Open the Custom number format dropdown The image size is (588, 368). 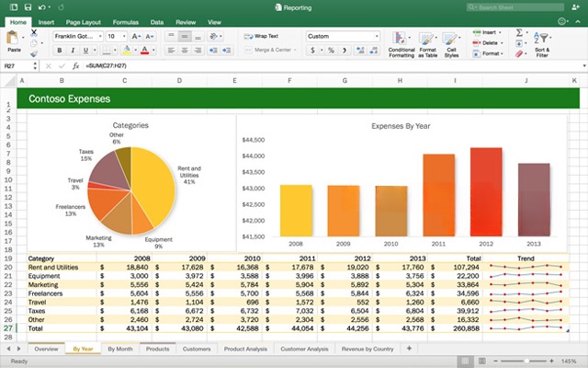377,37
